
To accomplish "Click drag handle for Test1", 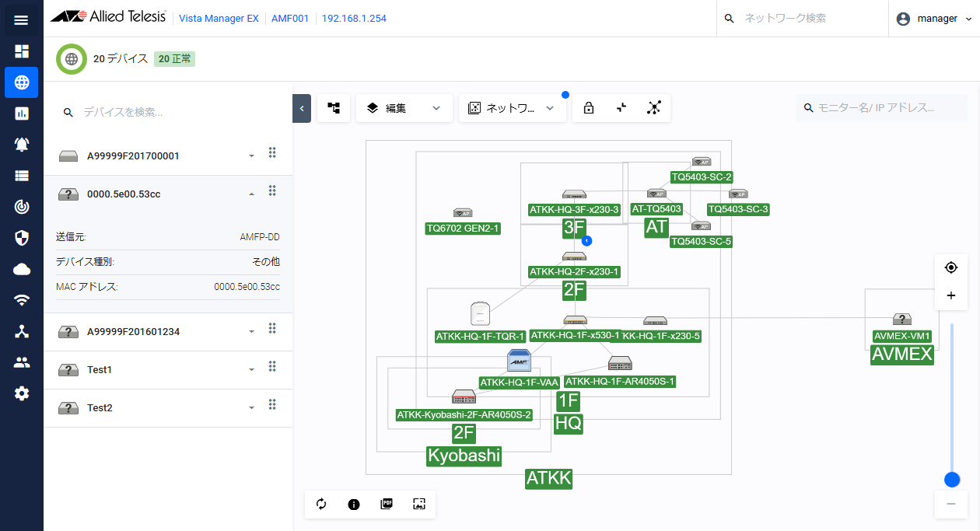I will 272,367.
